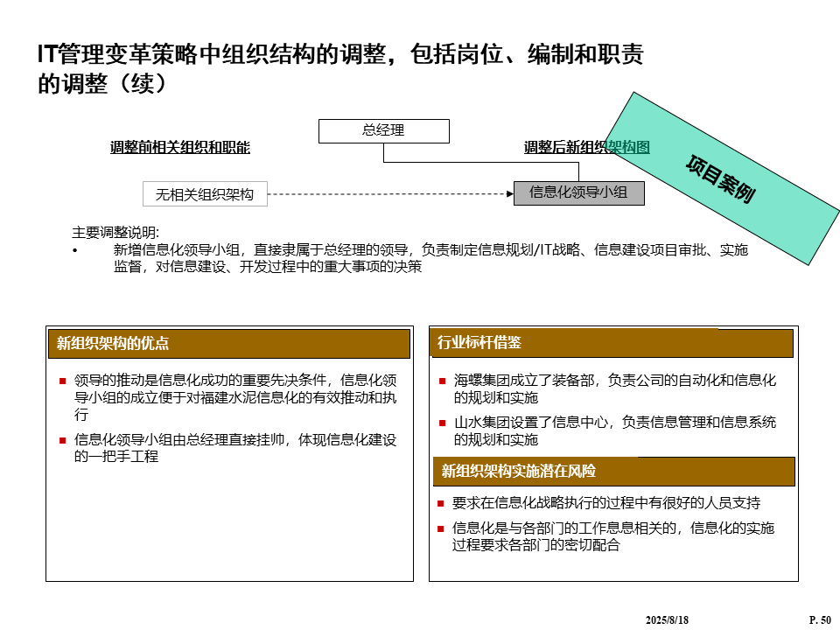This screenshot has width=840, height=630.
Task: Click the paragraph starting 新增信息化领导小组
Action: [430, 257]
